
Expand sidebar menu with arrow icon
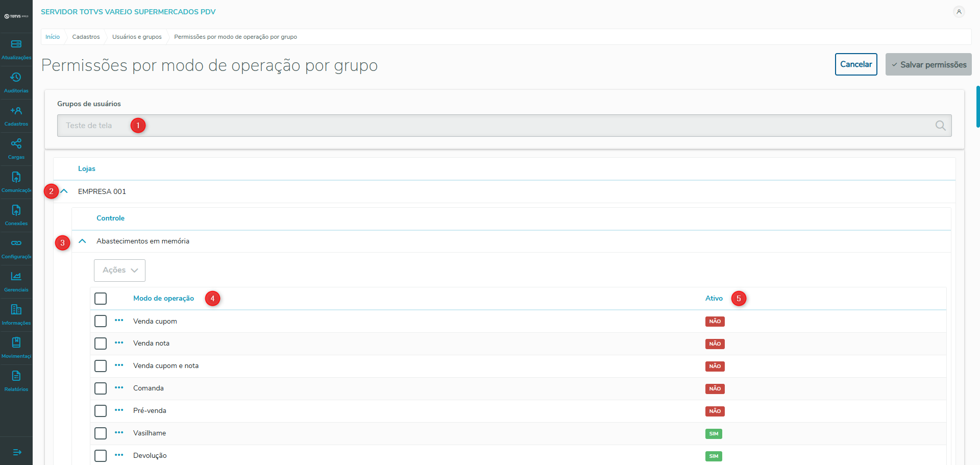point(17,452)
